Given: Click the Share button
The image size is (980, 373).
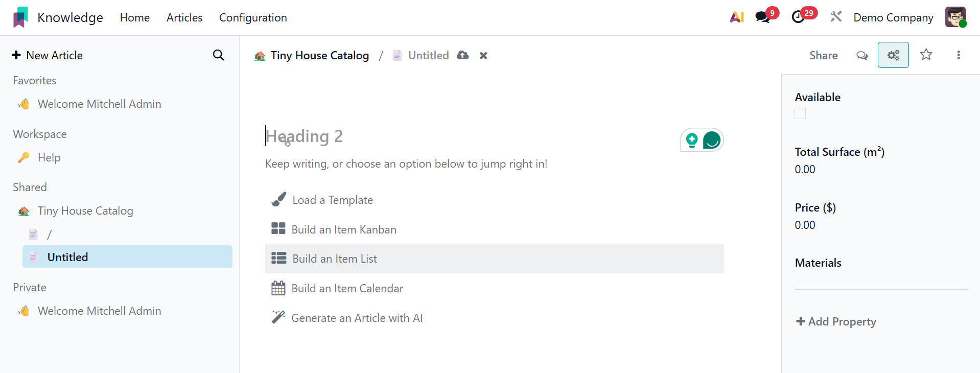Looking at the screenshot, I should click(x=823, y=55).
